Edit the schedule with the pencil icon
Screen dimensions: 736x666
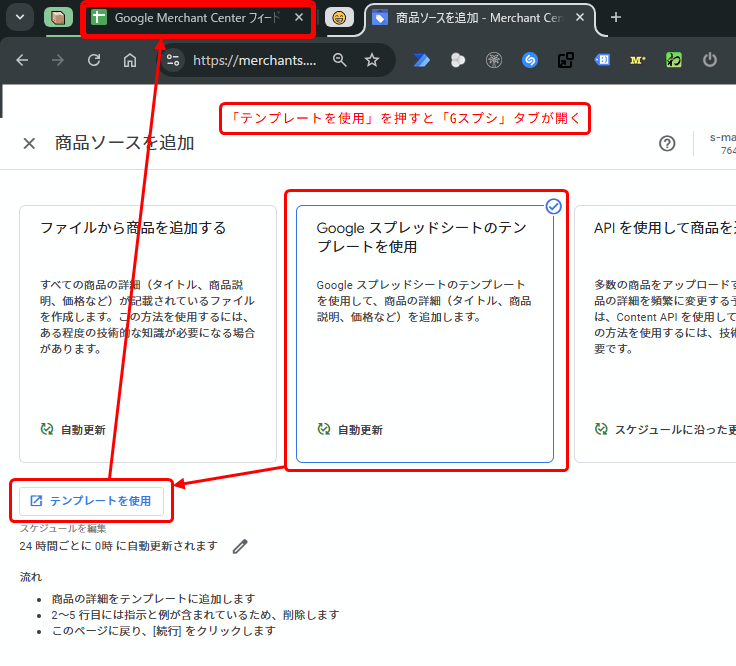click(x=240, y=546)
